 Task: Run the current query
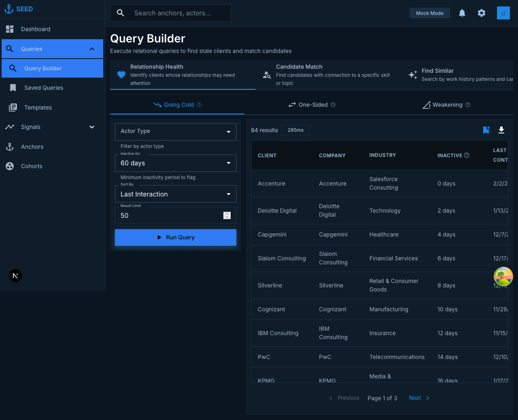(x=175, y=237)
